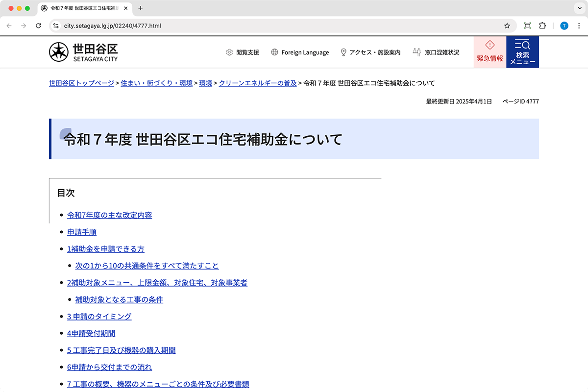This screenshot has width=588, height=392.
Task: Open 補助対象となる工事の条件 link
Action: click(x=119, y=299)
